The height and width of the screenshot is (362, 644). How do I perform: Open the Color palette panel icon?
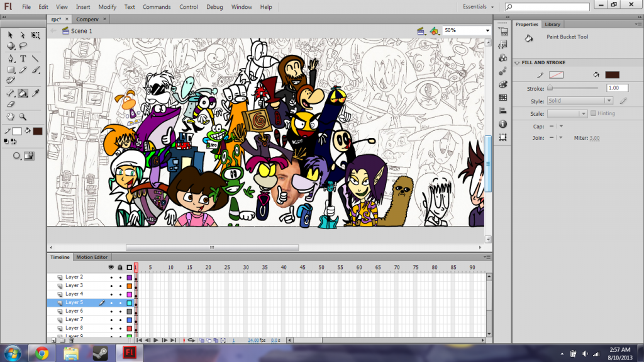(503, 84)
